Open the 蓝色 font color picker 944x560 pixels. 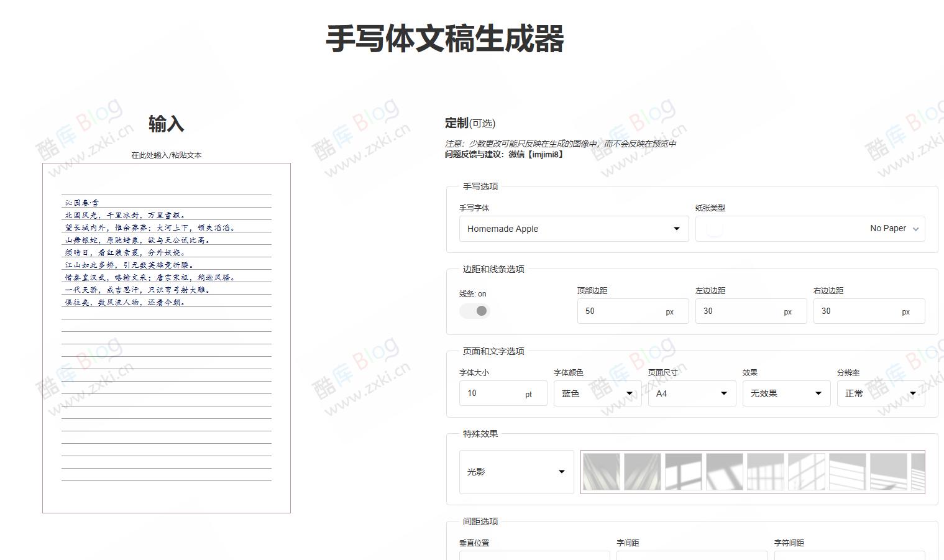596,393
